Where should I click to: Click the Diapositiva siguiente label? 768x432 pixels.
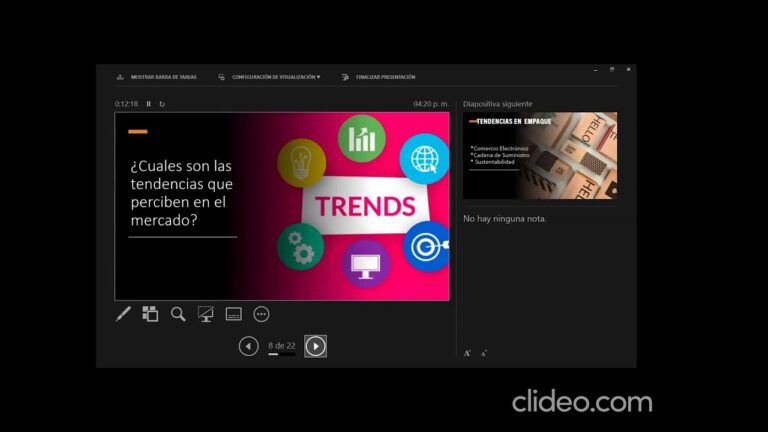[x=498, y=104]
